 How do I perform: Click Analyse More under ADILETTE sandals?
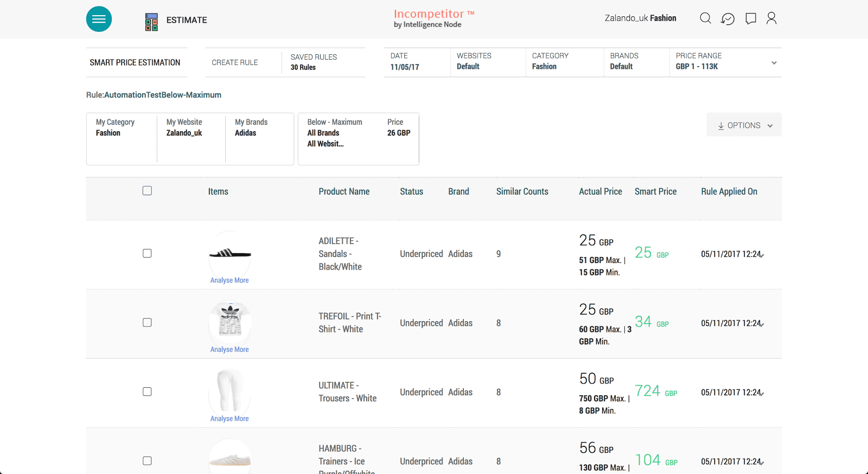pyautogui.click(x=229, y=280)
